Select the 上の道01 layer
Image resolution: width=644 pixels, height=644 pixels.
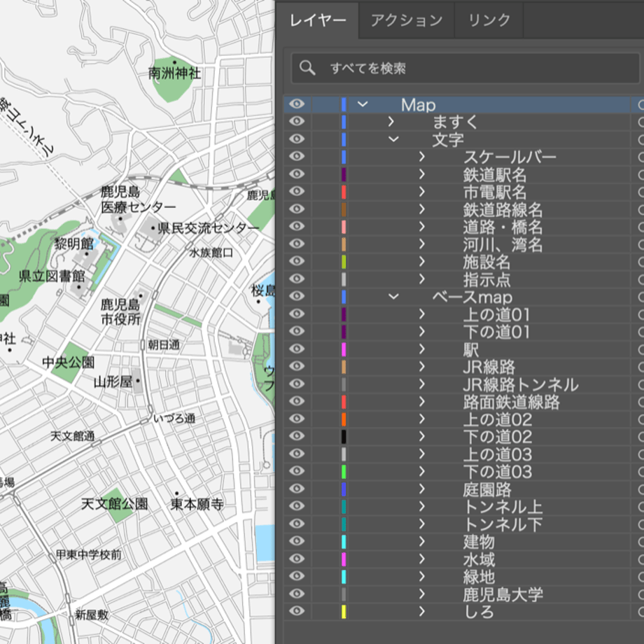coord(463,314)
